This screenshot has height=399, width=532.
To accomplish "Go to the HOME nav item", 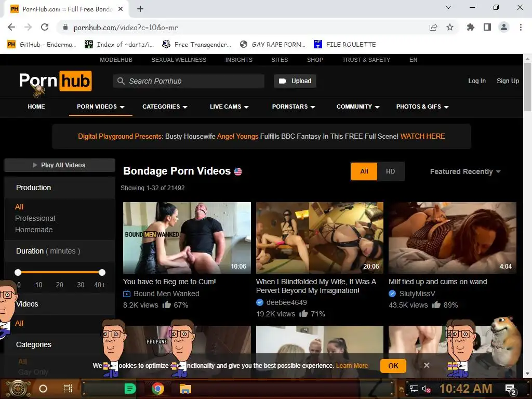I will (36, 107).
